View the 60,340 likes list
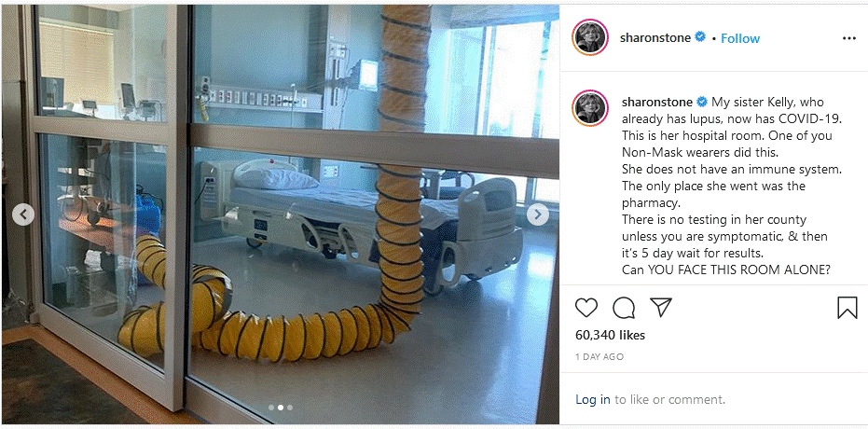Viewport: 868px width, 429px height. point(610,336)
